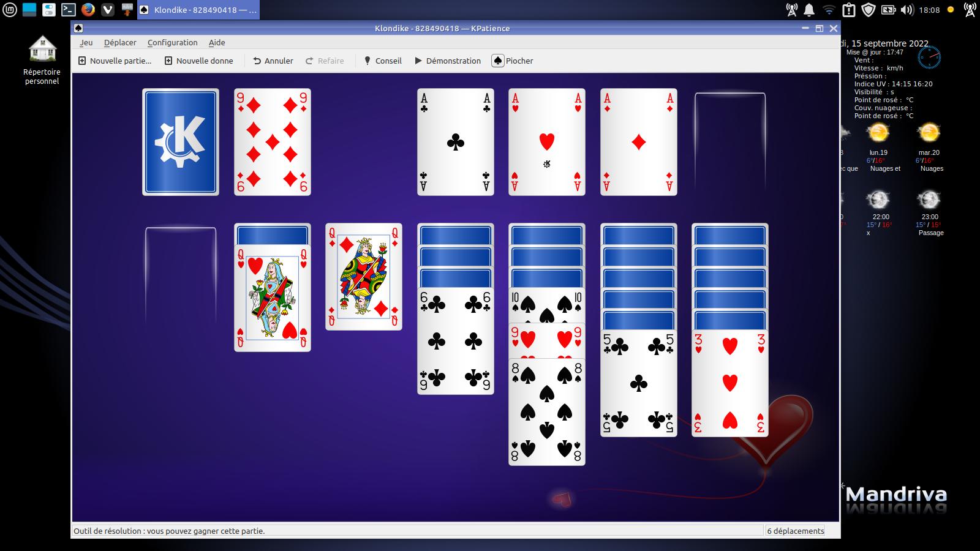Open the volume control tray icon
Image resolution: width=980 pixels, height=551 pixels.
[x=907, y=10]
